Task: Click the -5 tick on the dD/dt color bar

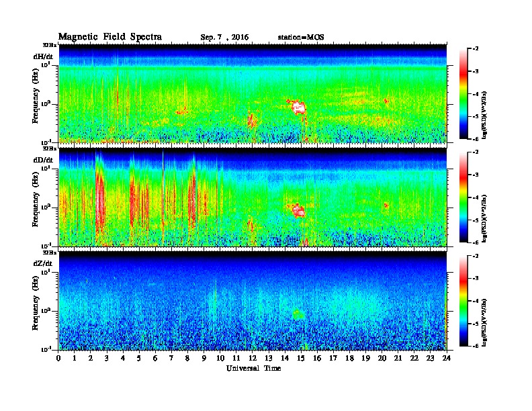Action: point(476,220)
